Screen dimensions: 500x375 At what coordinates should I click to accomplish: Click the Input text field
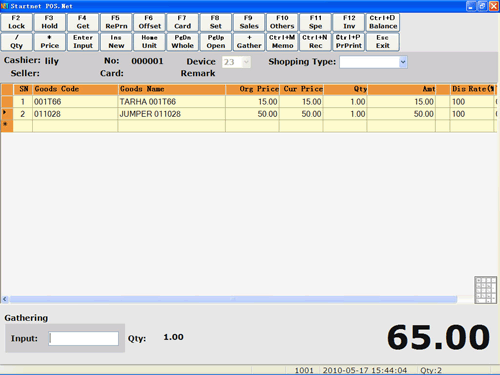(84, 338)
